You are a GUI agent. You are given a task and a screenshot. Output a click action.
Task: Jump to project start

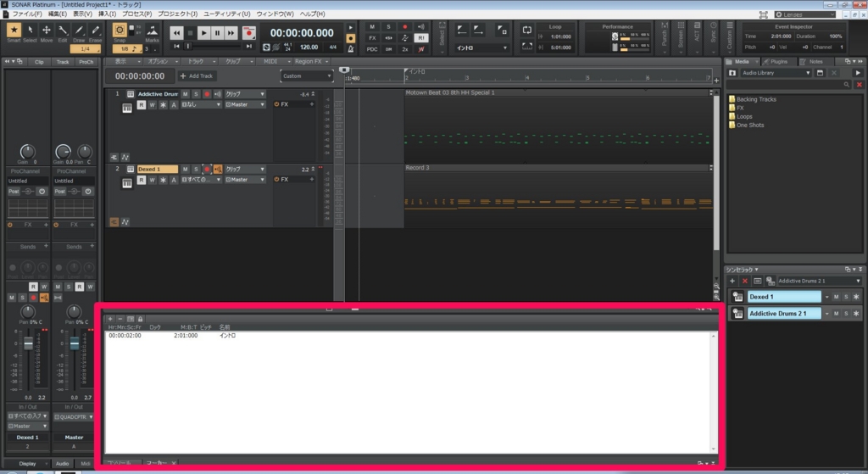176,47
